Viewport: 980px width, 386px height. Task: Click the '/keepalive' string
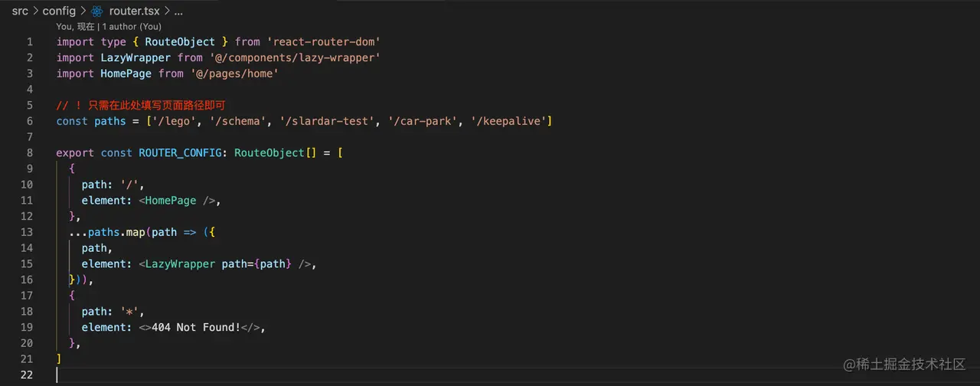click(x=508, y=121)
